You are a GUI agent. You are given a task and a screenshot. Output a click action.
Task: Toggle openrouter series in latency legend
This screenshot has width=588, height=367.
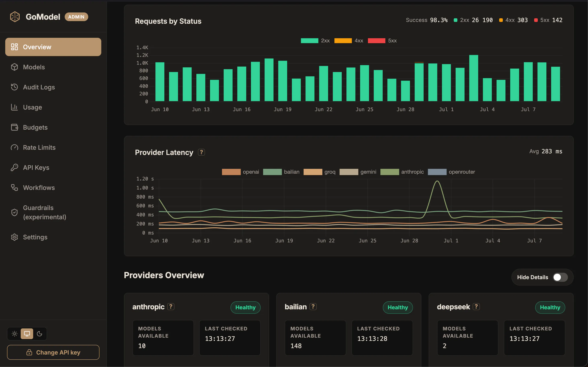tap(451, 172)
